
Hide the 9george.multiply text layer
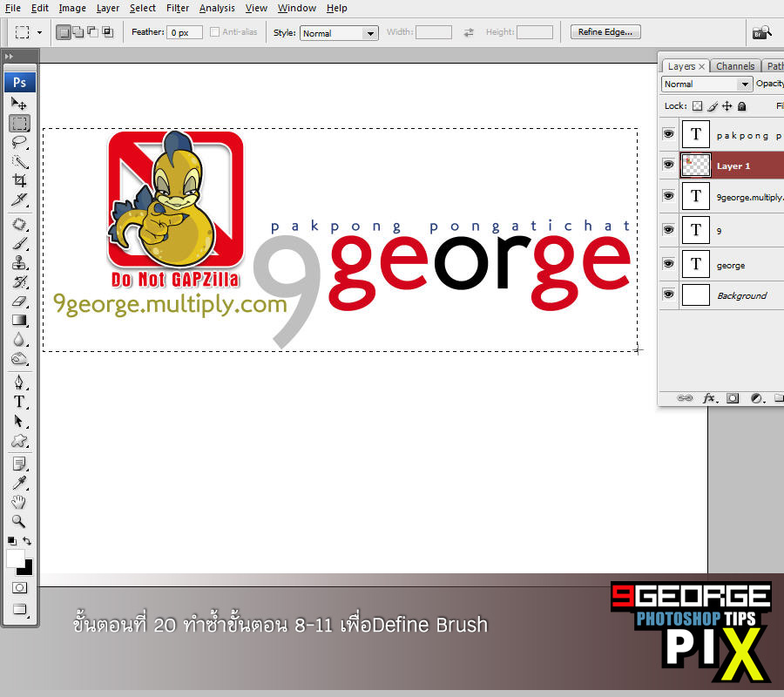click(x=668, y=195)
